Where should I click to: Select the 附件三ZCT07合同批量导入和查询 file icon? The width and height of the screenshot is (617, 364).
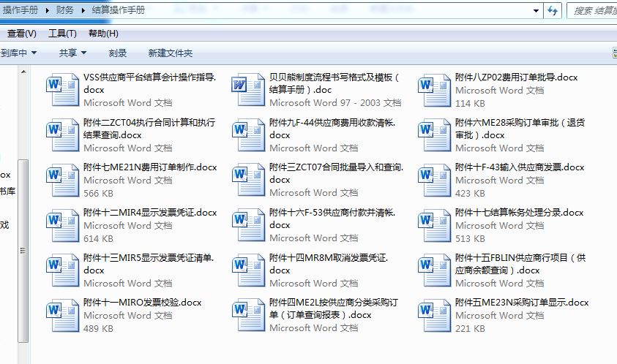point(248,180)
